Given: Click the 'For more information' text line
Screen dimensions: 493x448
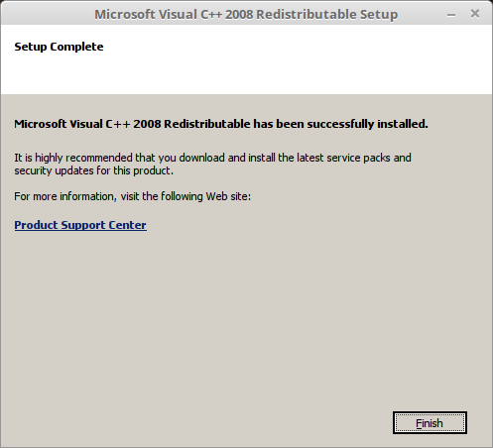Looking at the screenshot, I should point(133,196).
